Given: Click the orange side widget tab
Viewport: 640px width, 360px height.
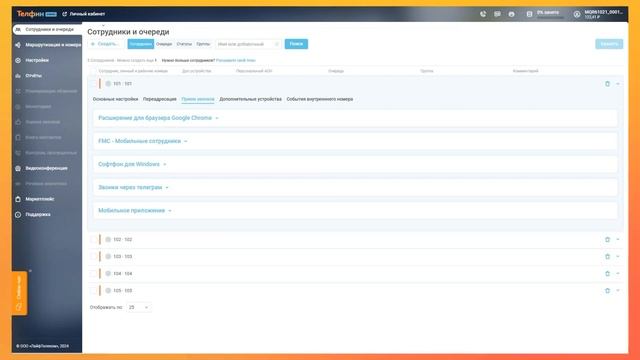Looking at the screenshot, I should 19,293.
